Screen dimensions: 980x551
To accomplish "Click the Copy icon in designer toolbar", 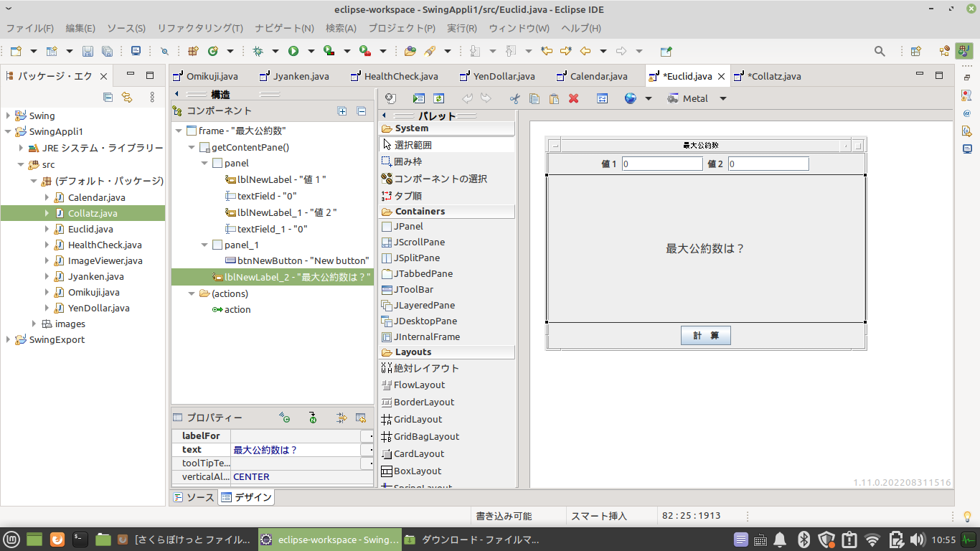I will click(x=534, y=98).
